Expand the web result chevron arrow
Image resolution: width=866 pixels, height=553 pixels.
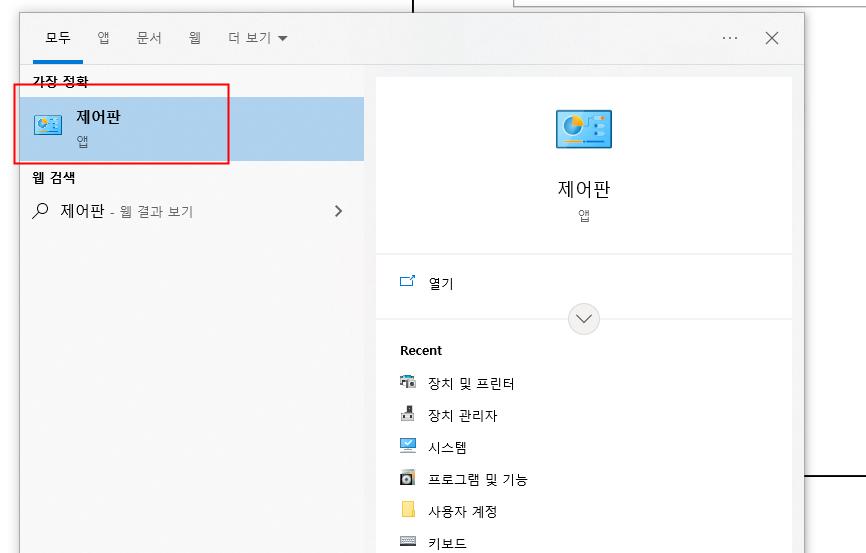point(339,211)
